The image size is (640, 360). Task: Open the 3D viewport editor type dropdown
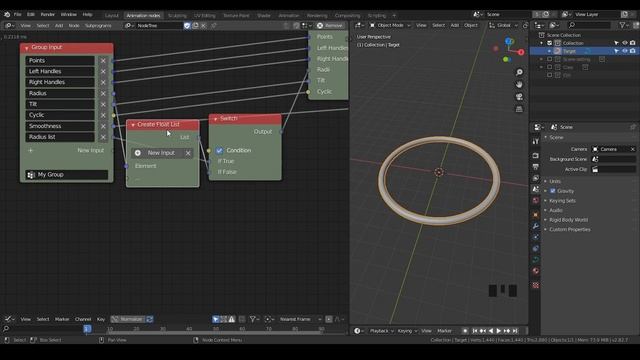[x=359, y=25]
